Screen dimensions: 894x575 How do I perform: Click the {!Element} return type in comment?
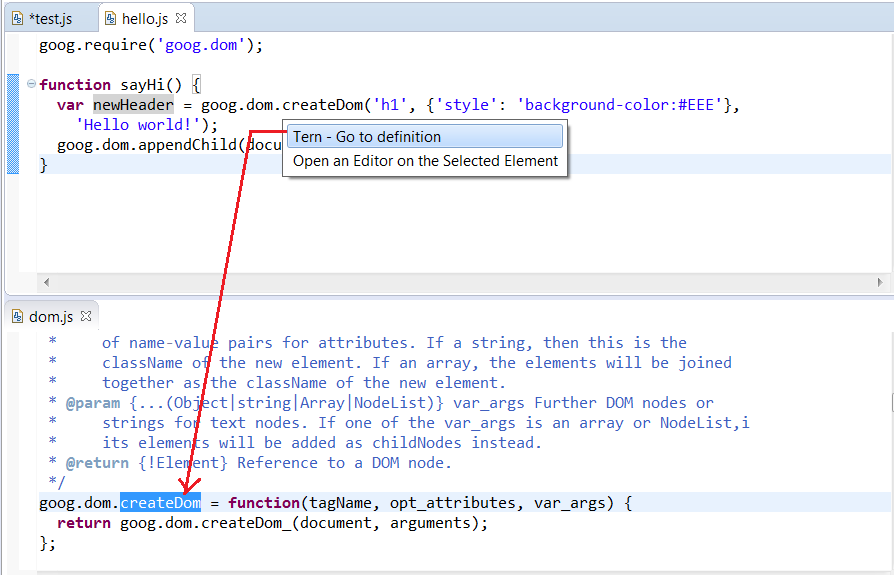click(x=183, y=463)
